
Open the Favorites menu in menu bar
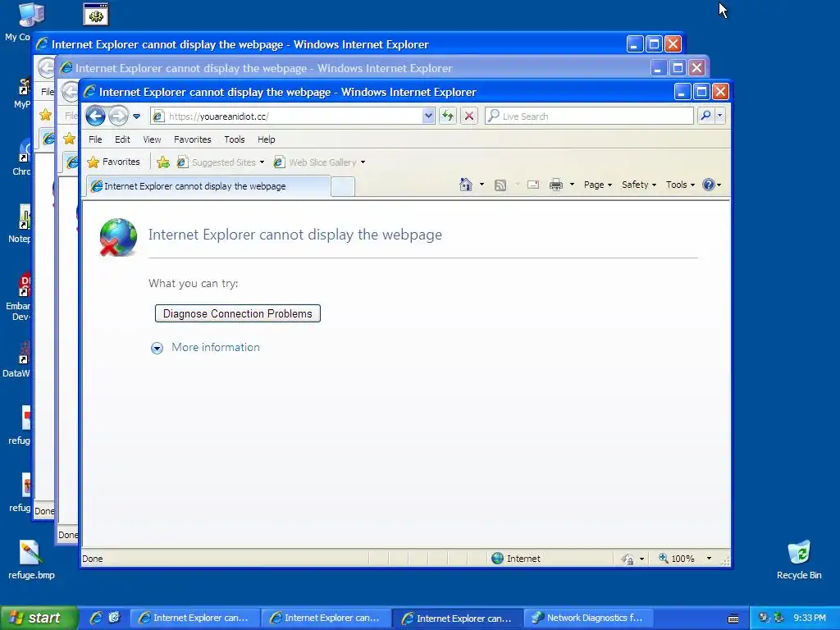click(192, 139)
